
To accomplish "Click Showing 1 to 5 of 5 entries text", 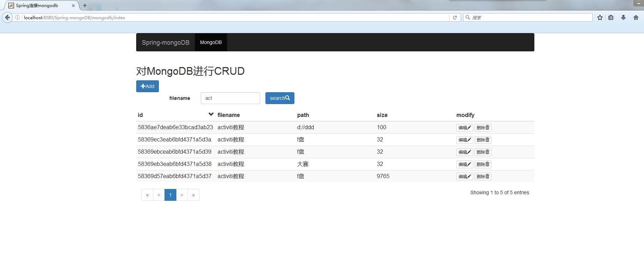I will 500,192.
